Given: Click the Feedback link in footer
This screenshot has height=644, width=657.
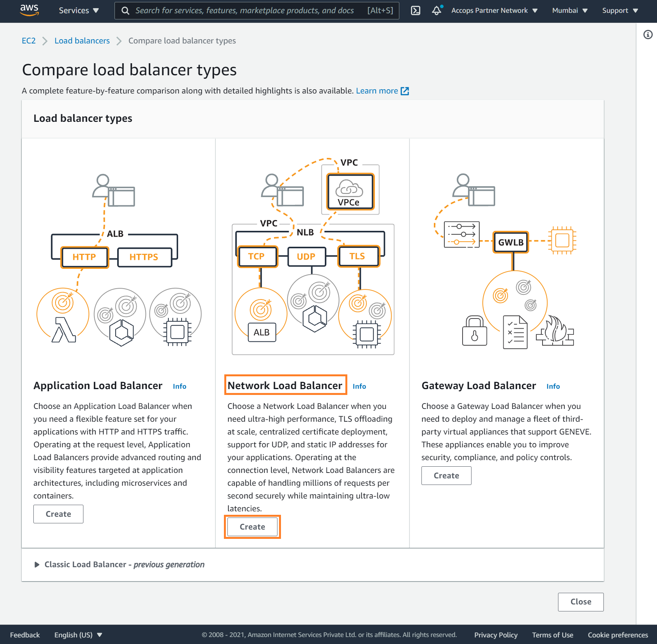Looking at the screenshot, I should (25, 635).
